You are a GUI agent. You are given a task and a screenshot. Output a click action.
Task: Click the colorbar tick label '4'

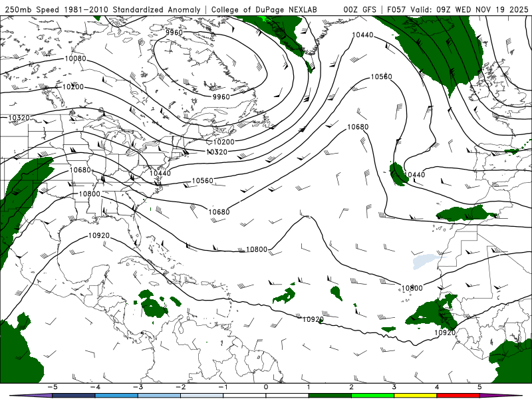pos(437,387)
